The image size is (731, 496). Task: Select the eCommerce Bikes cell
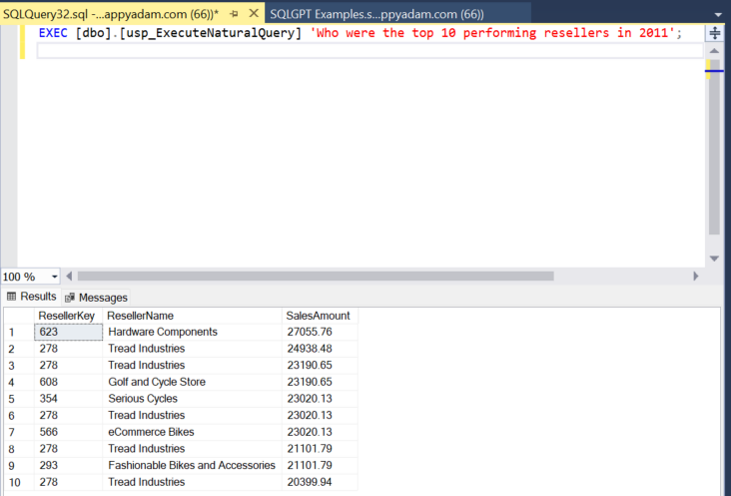coord(192,432)
